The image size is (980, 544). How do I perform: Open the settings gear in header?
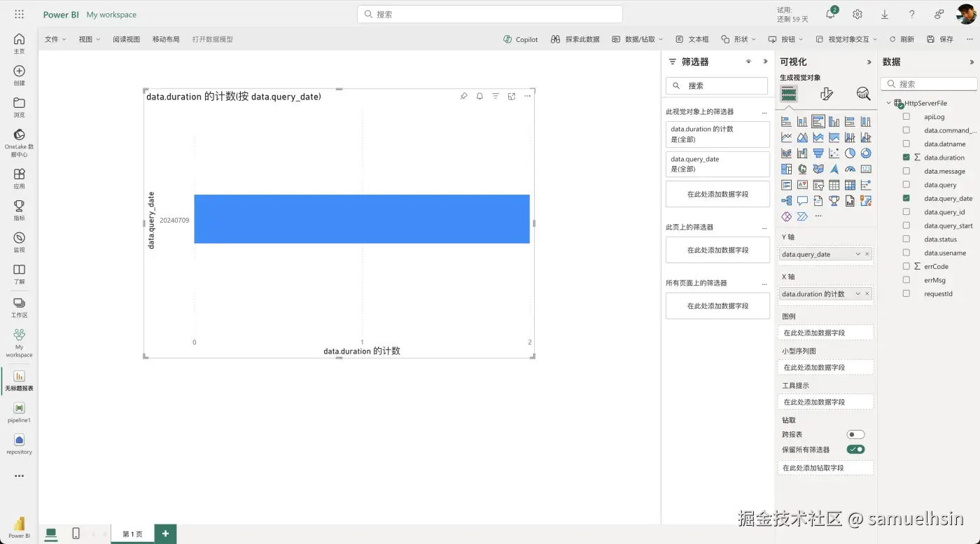857,14
